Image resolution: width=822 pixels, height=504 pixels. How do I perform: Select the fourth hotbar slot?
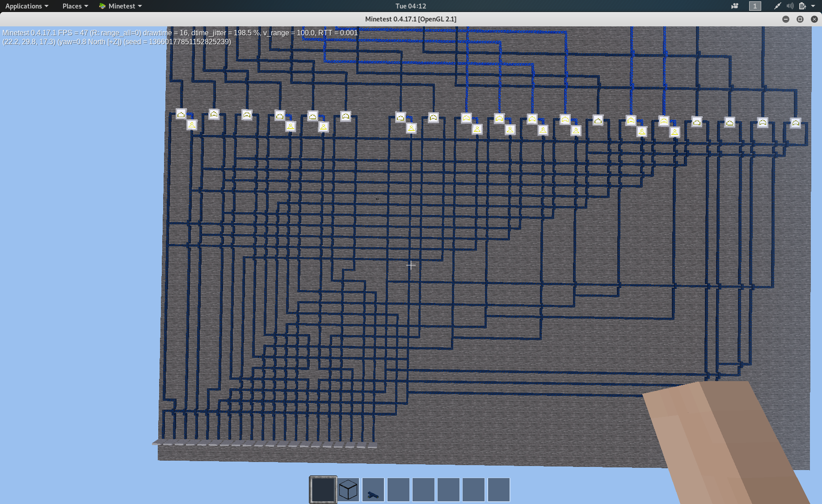tap(398, 490)
